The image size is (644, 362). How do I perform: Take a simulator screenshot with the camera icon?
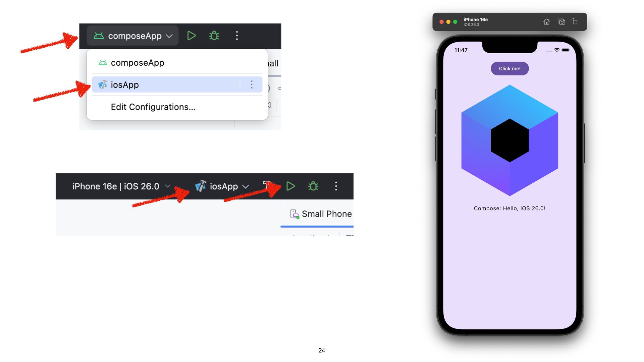(561, 22)
